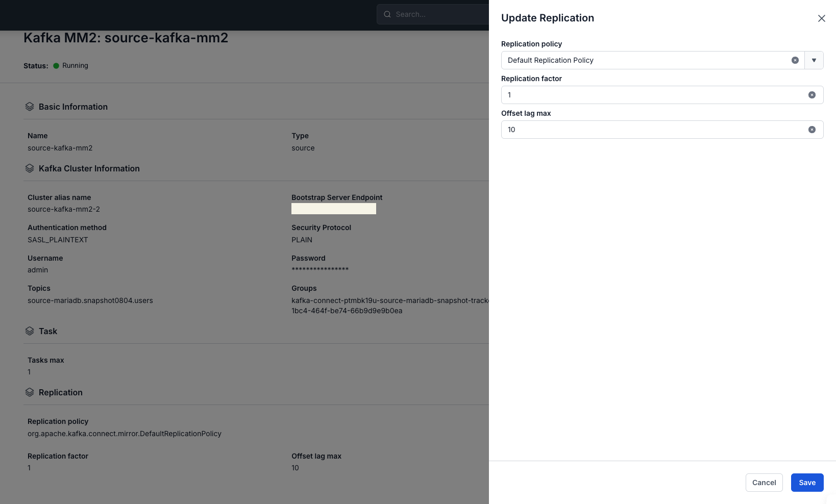This screenshot has height=504, width=836.
Task: Select the cluster alias source-kafka-mm2-2
Action: [x=64, y=209]
